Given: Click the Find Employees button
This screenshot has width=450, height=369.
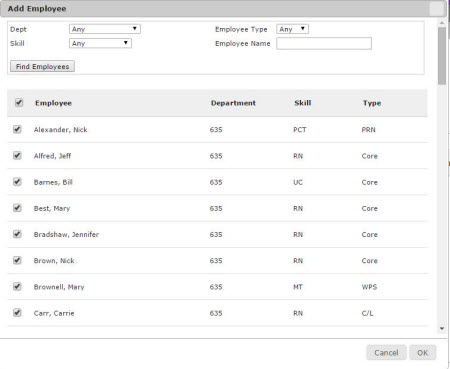Looking at the screenshot, I should pos(42,66).
